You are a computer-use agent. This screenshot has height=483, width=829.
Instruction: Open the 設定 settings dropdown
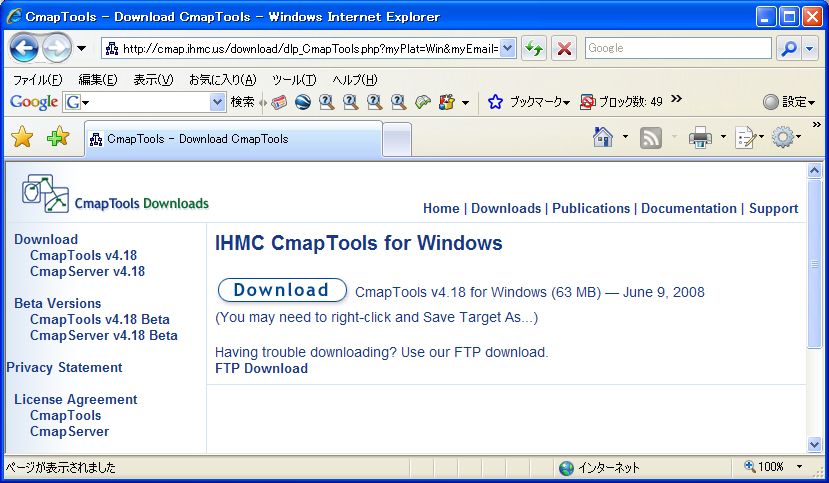point(789,101)
